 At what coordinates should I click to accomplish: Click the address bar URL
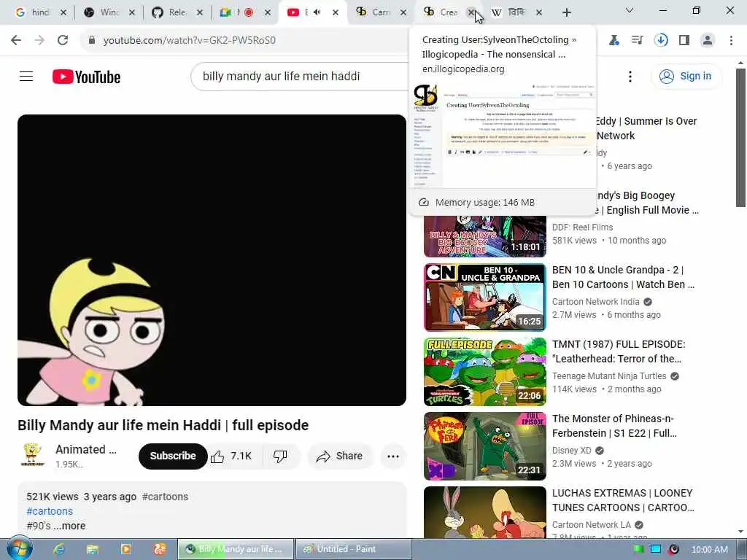tap(190, 41)
